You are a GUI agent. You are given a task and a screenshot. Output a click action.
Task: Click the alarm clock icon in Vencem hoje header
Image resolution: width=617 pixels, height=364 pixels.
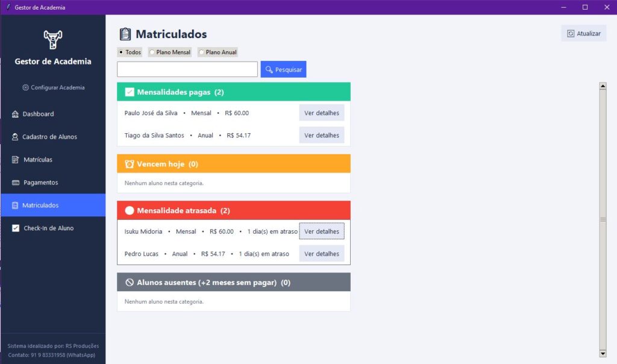pos(130,164)
